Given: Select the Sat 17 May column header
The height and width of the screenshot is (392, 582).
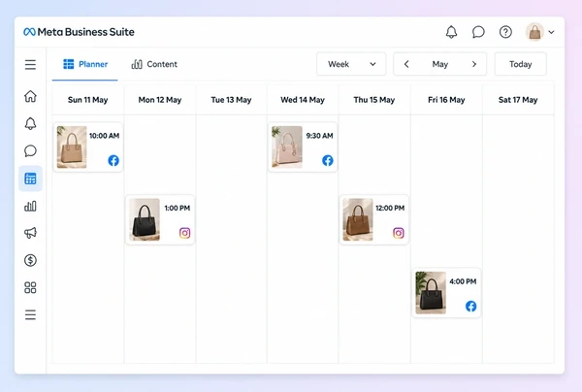Looking at the screenshot, I should coord(518,100).
